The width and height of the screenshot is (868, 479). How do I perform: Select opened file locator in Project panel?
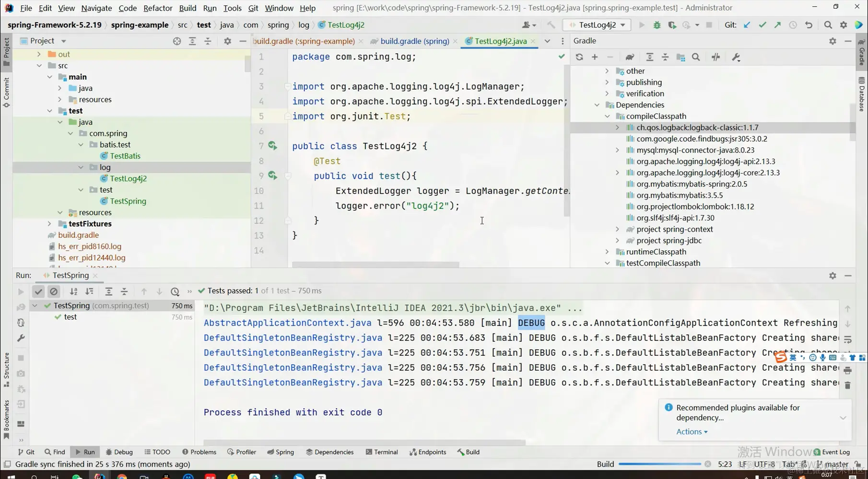click(x=177, y=41)
